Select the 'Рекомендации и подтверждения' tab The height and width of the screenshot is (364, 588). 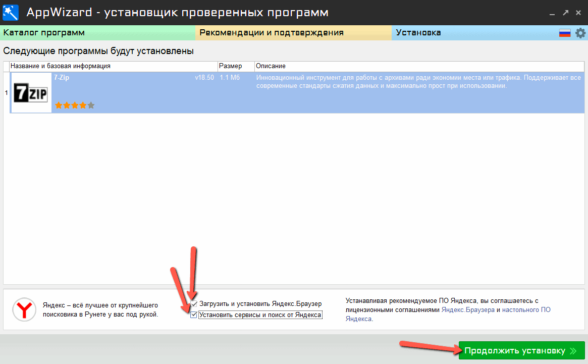pos(272,33)
